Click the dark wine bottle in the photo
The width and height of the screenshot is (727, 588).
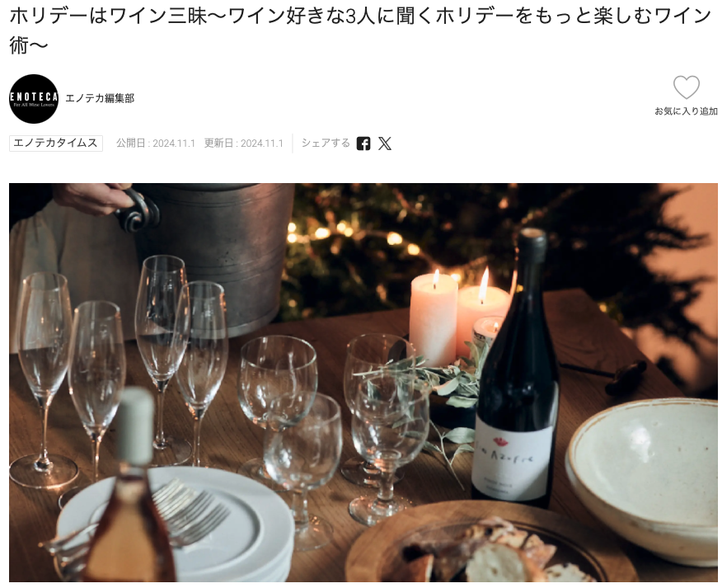[517, 369]
